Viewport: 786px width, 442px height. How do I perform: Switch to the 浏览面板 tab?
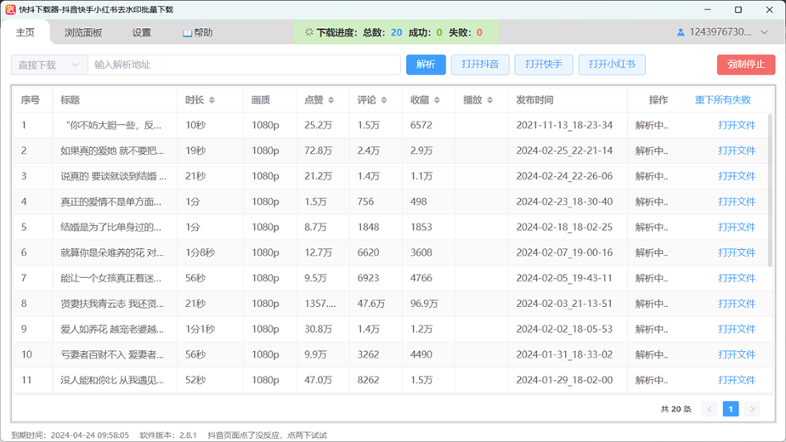coord(83,32)
